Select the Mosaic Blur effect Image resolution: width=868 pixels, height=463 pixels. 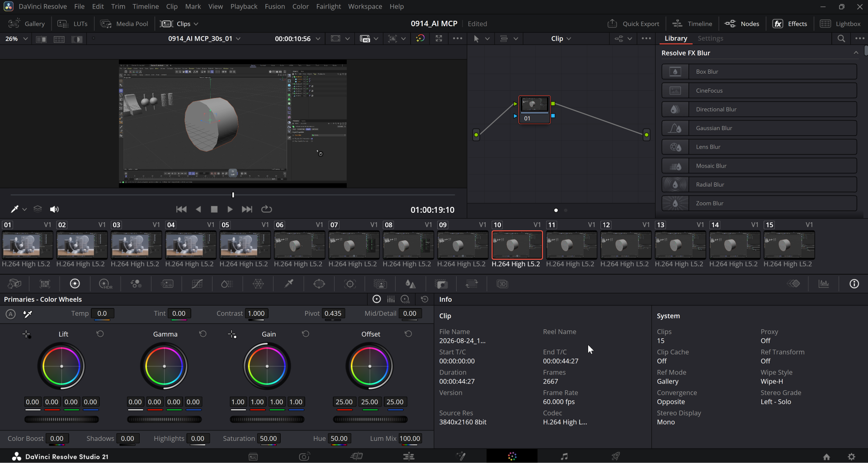click(759, 166)
